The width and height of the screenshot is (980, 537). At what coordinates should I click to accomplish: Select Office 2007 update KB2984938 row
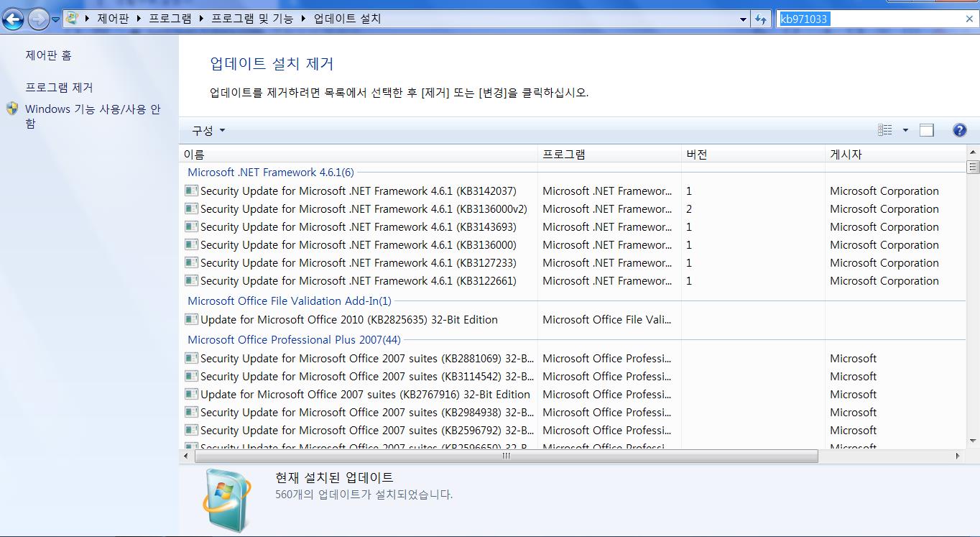(x=573, y=413)
